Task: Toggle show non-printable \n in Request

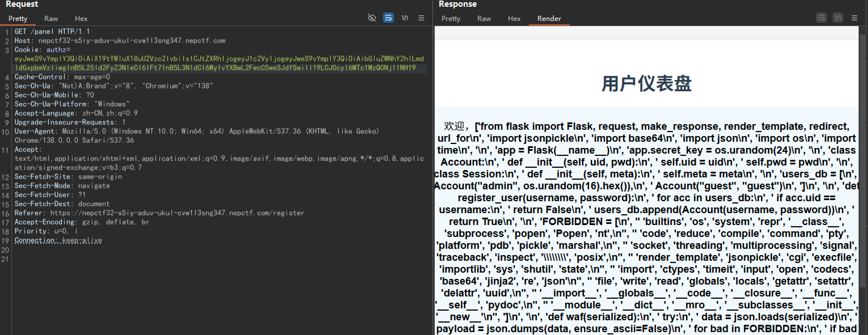Action: [405, 18]
